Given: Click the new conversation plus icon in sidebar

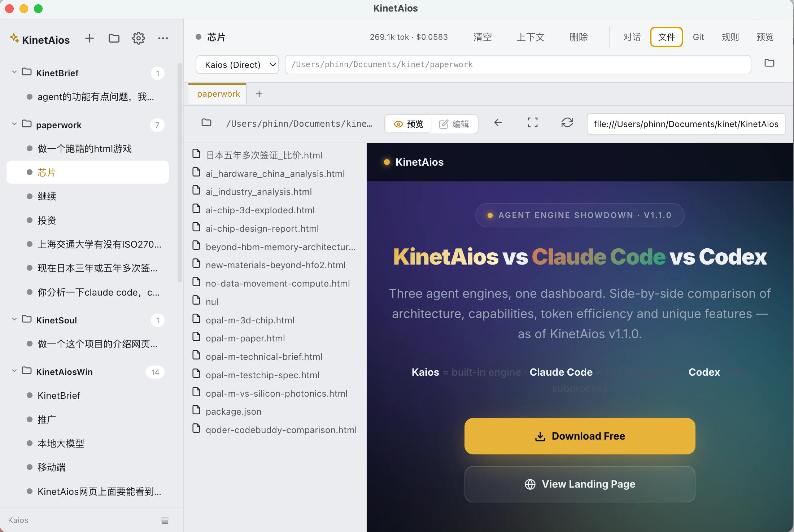Looking at the screenshot, I should (x=89, y=38).
